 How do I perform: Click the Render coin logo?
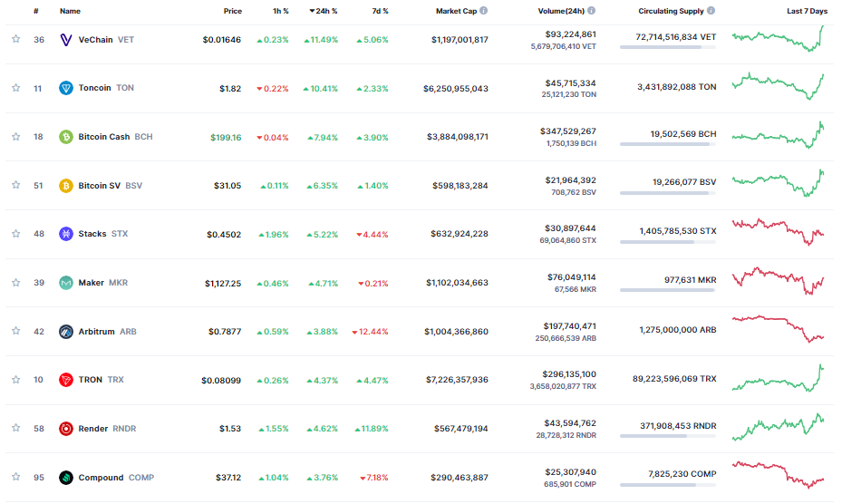[66, 429]
